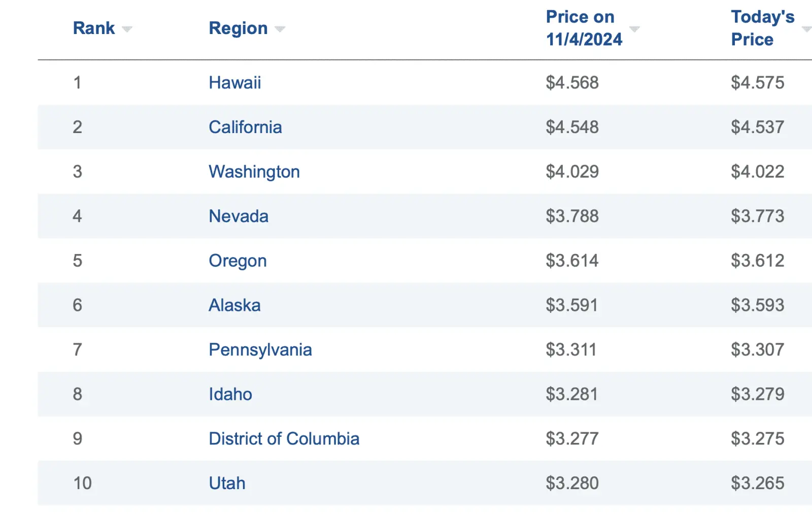812x514 pixels.
Task: Go to the Nevada region page
Action: point(239,216)
